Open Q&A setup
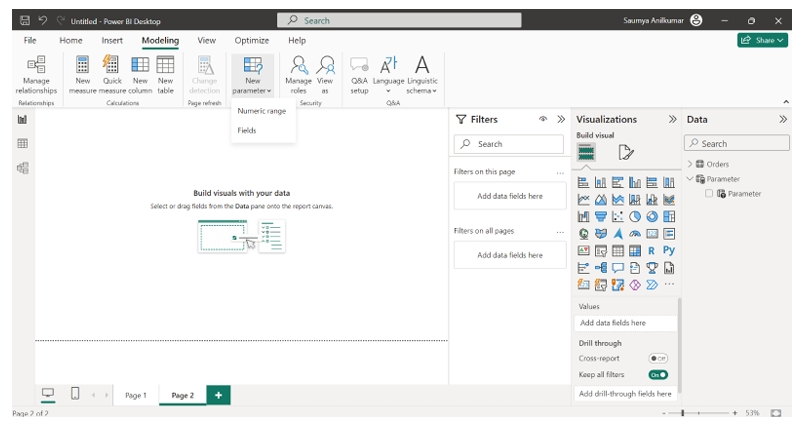 coord(359,75)
